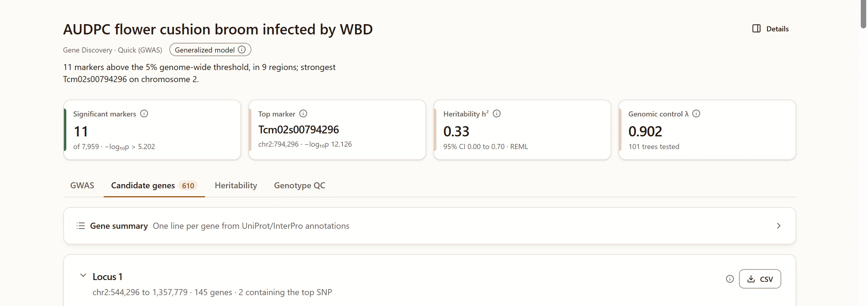
Task: Open the Details side panel icon
Action: [756, 29]
